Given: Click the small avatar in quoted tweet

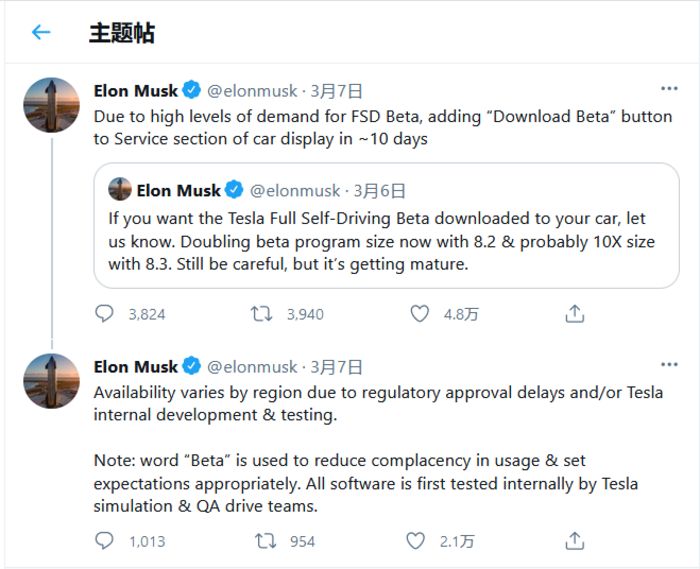Looking at the screenshot, I should tap(120, 190).
